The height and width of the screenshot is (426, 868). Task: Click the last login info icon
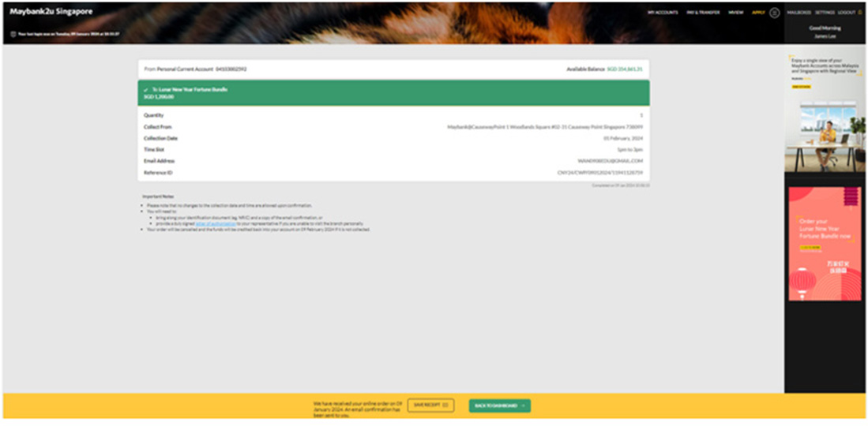point(13,34)
